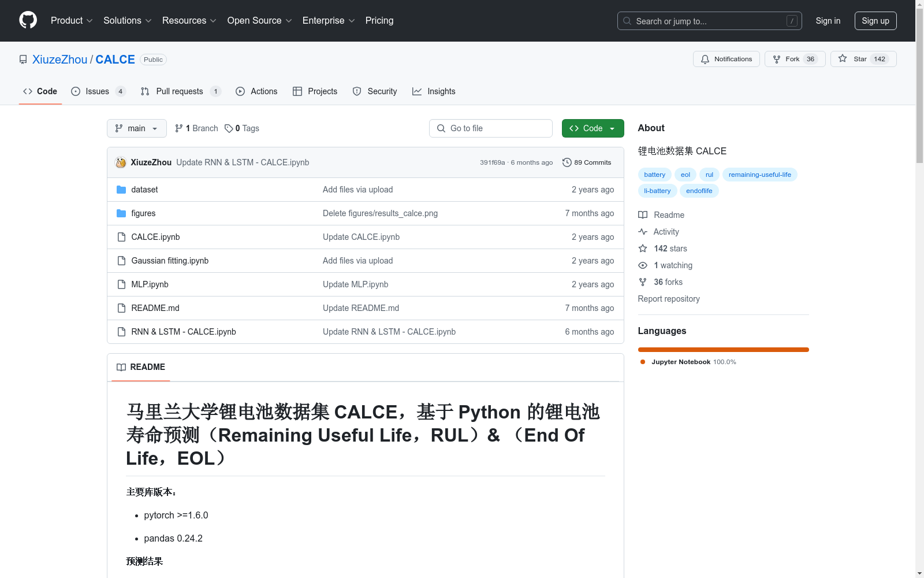924x578 pixels.
Task: Expand the Open Source menu
Action: (260, 20)
